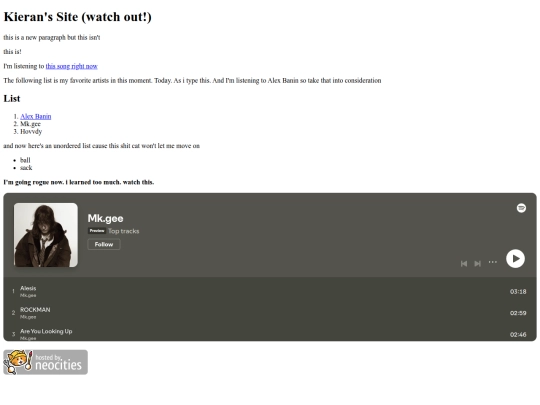Click the 'Hovvdy' list item
This screenshot has width=540, height=405.
pos(31,132)
